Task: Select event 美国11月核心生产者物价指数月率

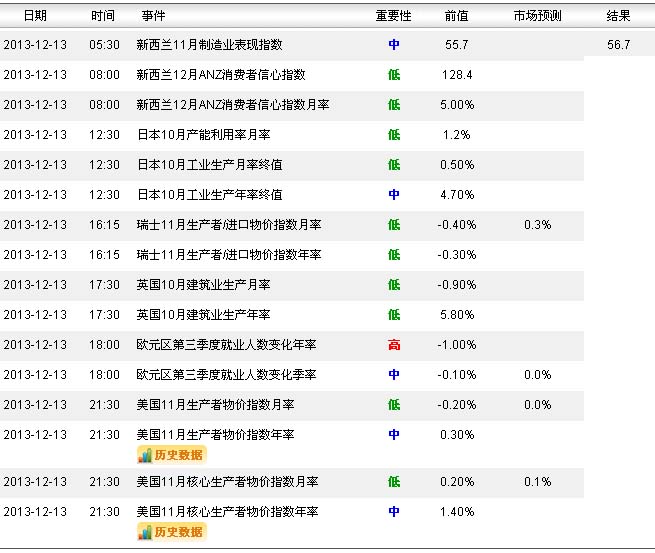Action: pyautogui.click(x=228, y=482)
